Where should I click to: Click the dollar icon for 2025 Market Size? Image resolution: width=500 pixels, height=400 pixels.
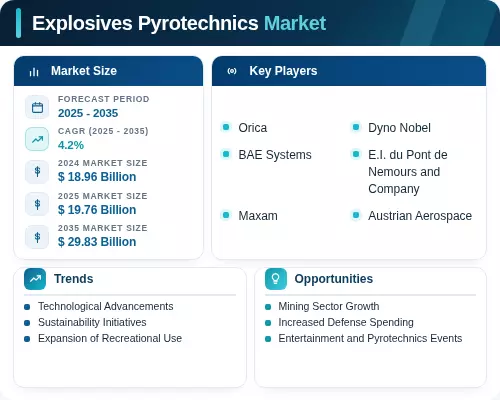click(37, 204)
